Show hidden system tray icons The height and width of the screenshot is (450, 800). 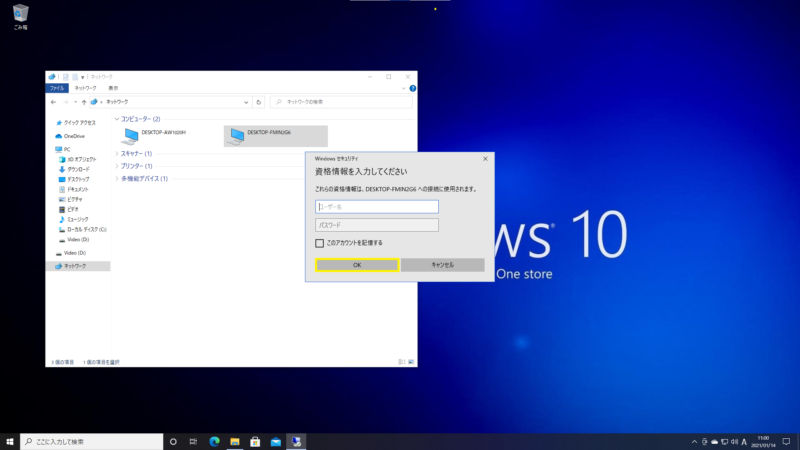point(694,442)
